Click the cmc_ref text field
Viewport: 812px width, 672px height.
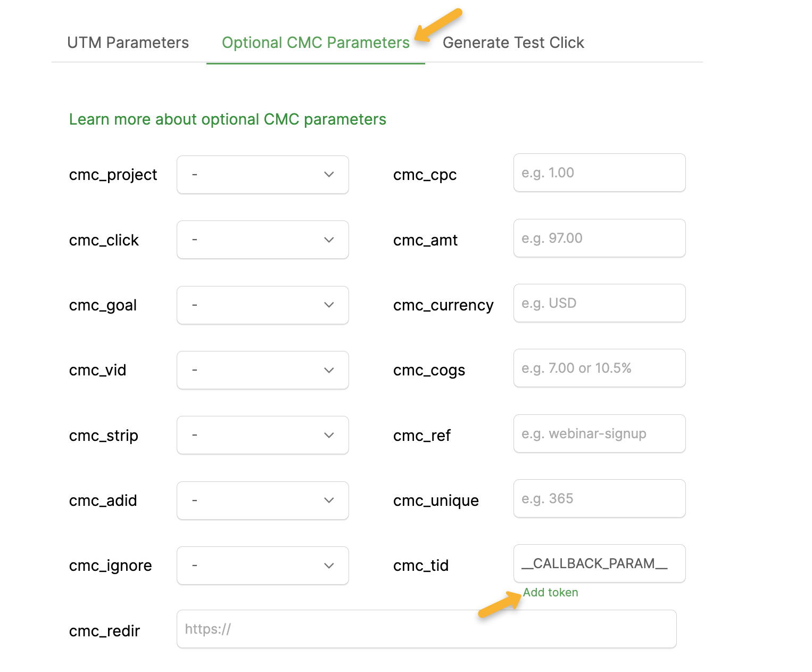coord(599,433)
